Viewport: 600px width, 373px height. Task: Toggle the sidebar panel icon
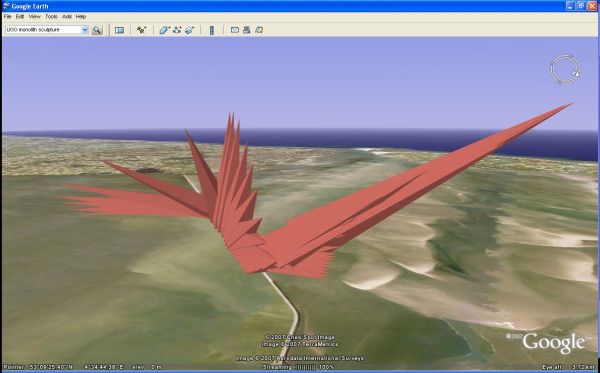coord(119,30)
